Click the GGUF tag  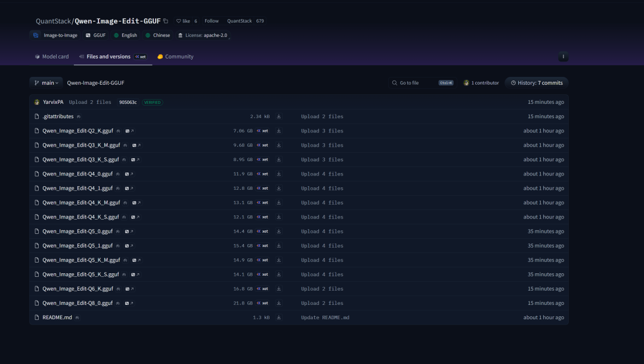tap(95, 35)
